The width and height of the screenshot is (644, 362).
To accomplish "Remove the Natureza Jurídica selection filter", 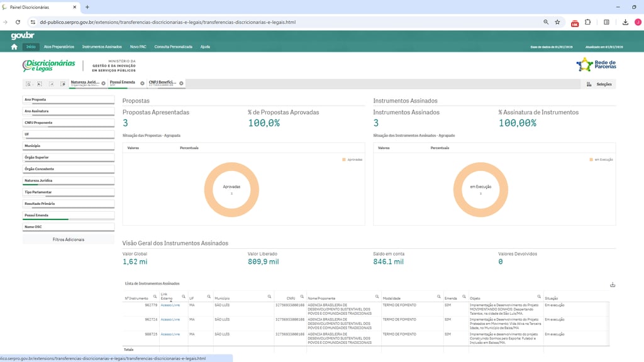I will (104, 83).
